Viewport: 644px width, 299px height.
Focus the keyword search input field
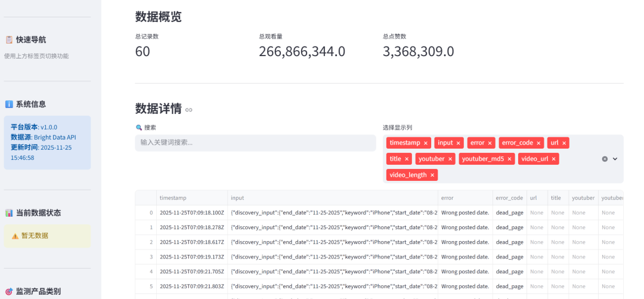point(255,143)
